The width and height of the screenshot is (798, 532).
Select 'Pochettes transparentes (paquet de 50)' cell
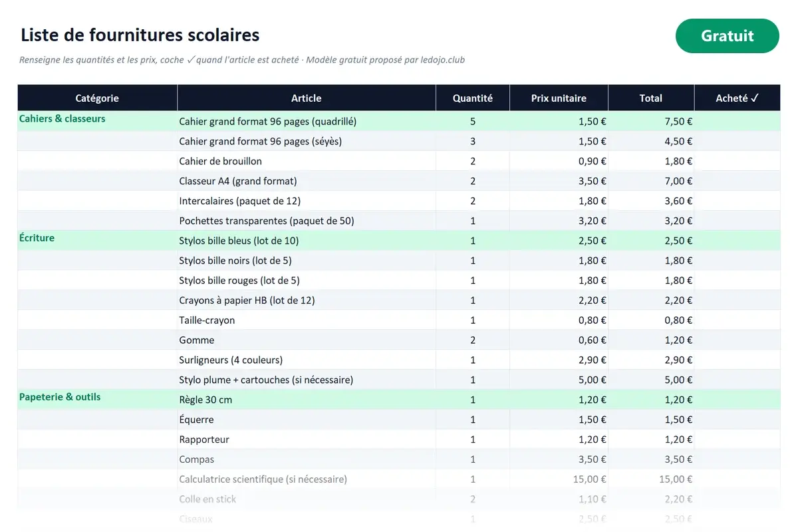[x=307, y=221]
